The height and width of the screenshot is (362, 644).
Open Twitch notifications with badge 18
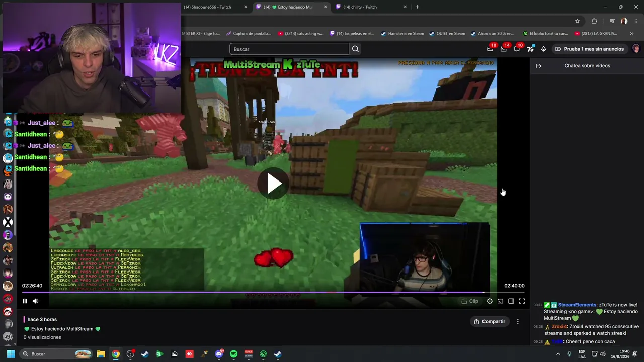tap(491, 49)
